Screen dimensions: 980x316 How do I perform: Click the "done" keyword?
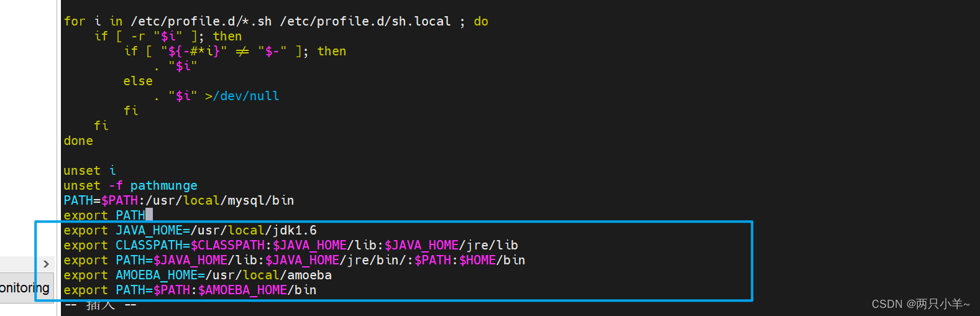coord(78,141)
